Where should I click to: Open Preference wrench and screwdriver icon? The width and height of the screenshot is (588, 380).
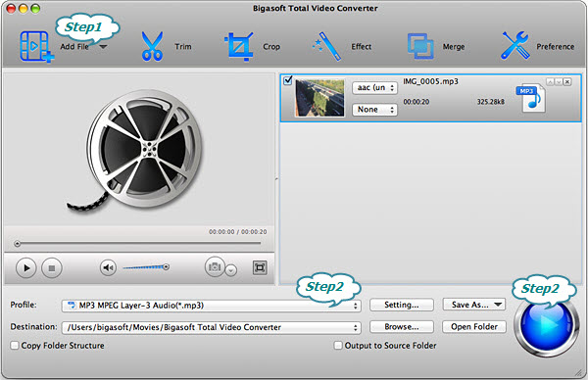tap(515, 45)
